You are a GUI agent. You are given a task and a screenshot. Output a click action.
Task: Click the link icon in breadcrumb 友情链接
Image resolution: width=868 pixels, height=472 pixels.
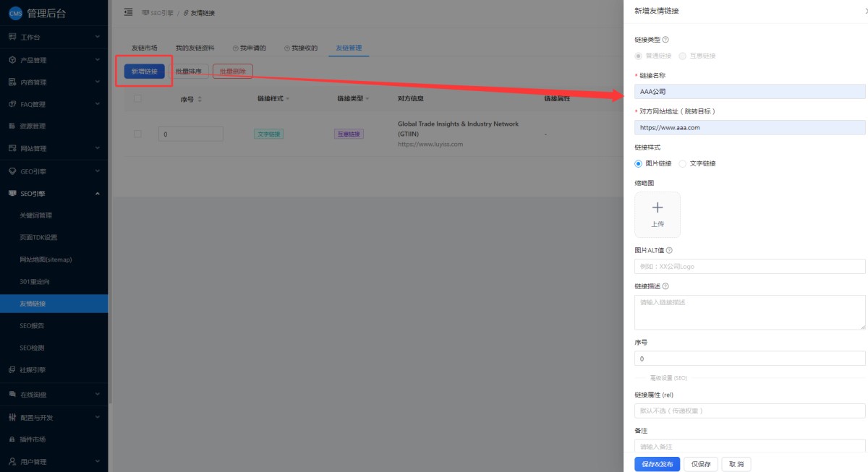point(186,13)
